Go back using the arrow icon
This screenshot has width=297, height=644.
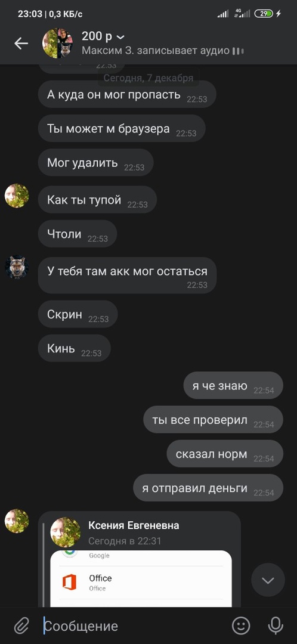point(21,43)
